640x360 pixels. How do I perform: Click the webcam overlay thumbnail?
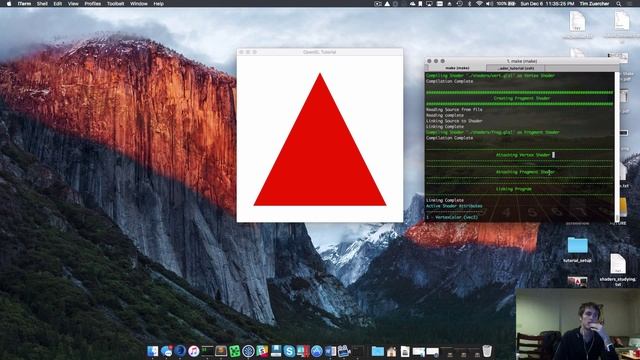point(578,324)
